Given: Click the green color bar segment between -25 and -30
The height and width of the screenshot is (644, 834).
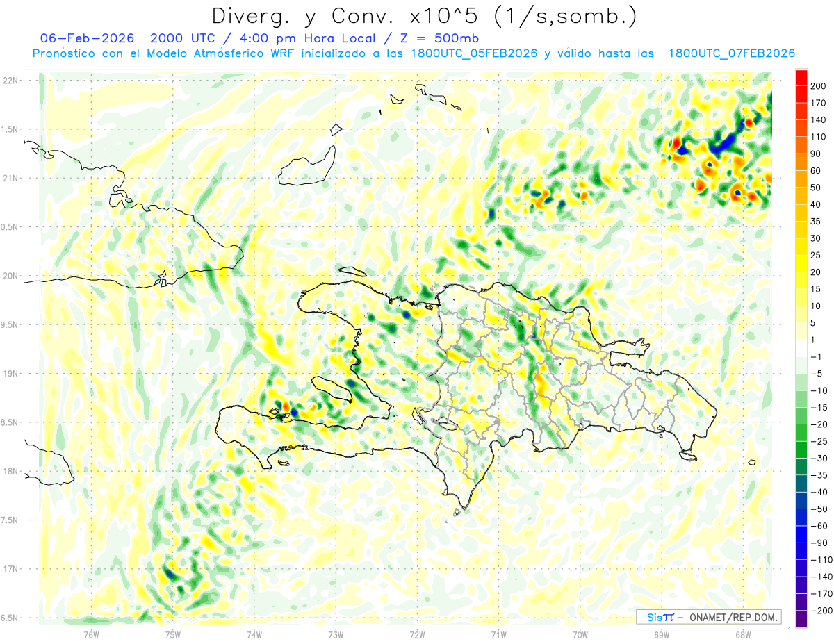Looking at the screenshot, I should [x=801, y=449].
